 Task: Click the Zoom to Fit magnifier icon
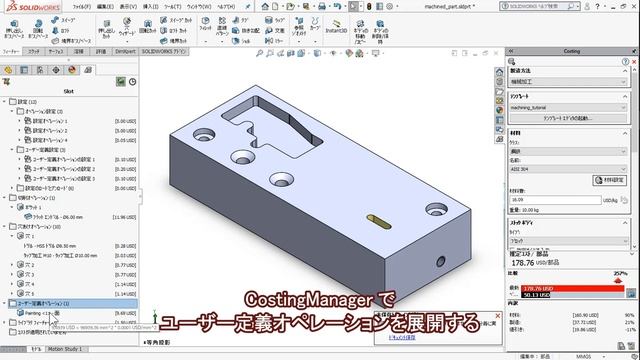pyautogui.click(x=259, y=53)
